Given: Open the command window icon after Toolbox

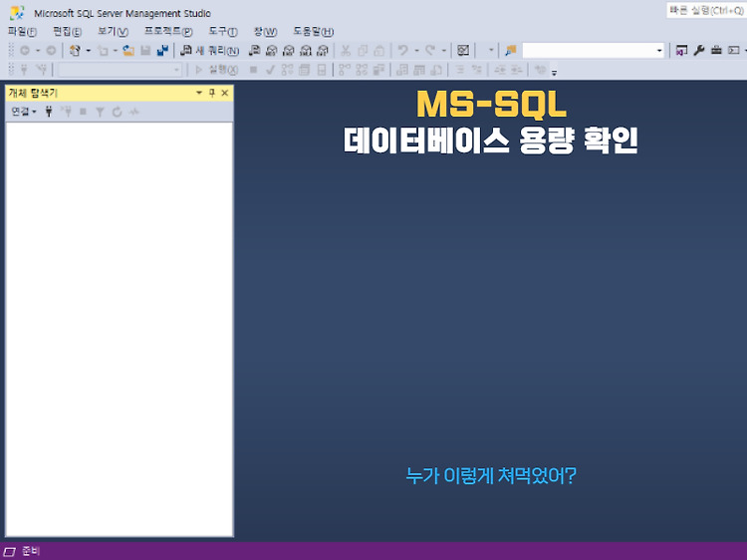Looking at the screenshot, I should click(734, 50).
